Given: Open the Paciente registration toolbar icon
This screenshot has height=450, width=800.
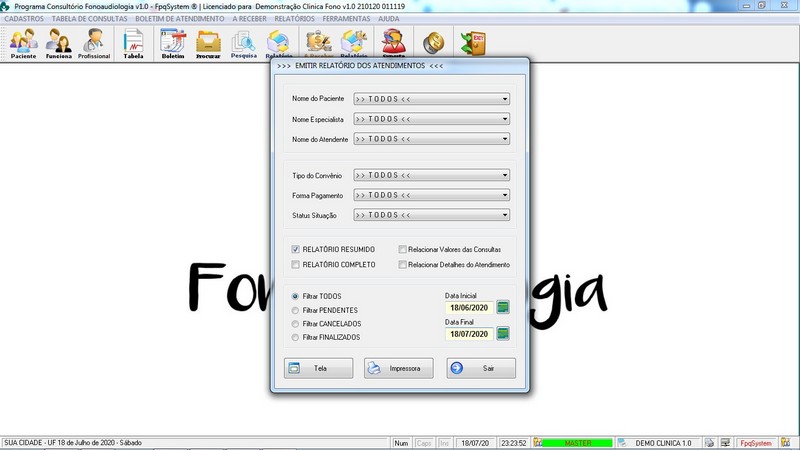Looking at the screenshot, I should pos(23,43).
